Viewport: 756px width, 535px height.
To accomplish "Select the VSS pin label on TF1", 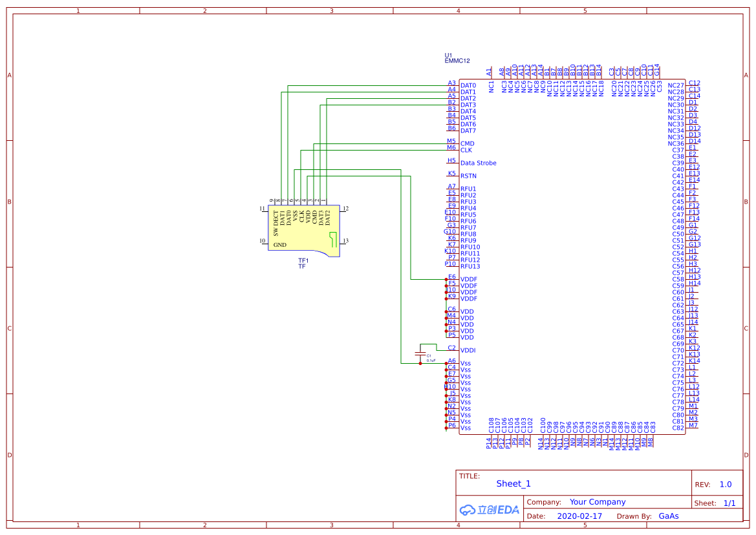I will click(x=295, y=216).
